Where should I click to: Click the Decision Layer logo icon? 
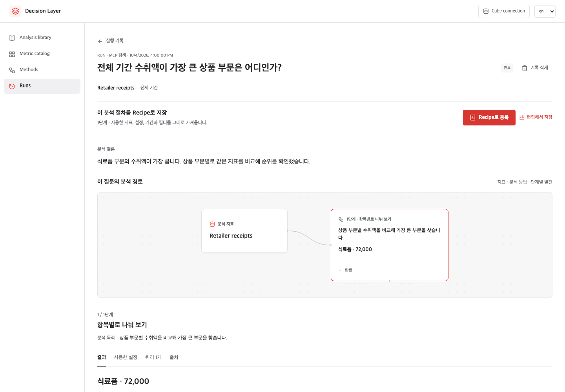(x=15, y=11)
